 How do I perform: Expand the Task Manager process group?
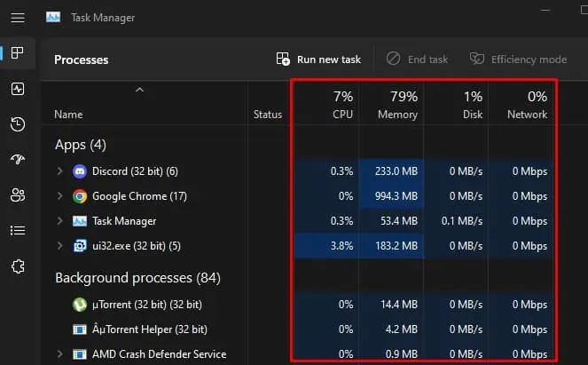(x=59, y=221)
